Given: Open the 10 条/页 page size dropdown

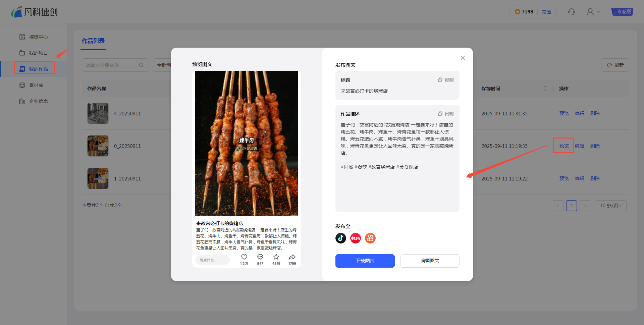Looking at the screenshot, I should 611,206.
